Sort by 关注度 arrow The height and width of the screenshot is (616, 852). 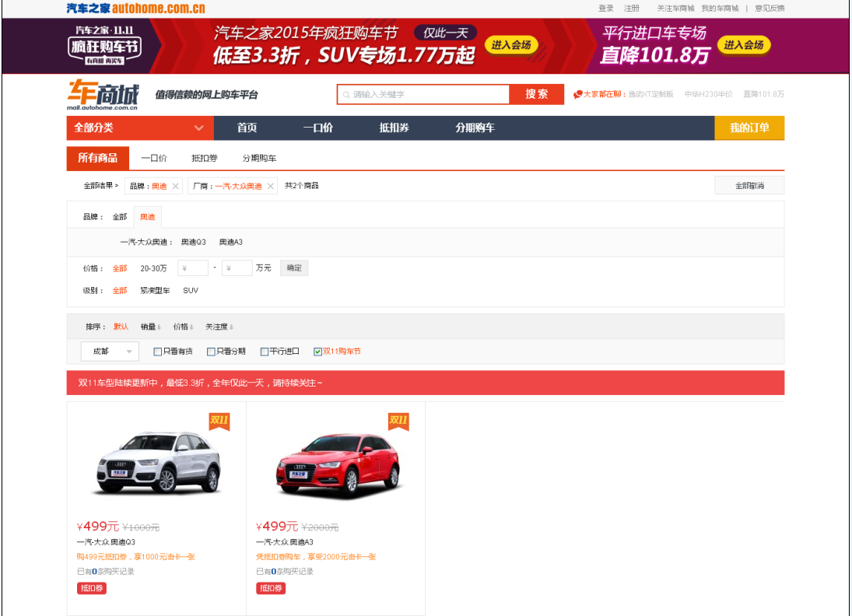click(231, 327)
